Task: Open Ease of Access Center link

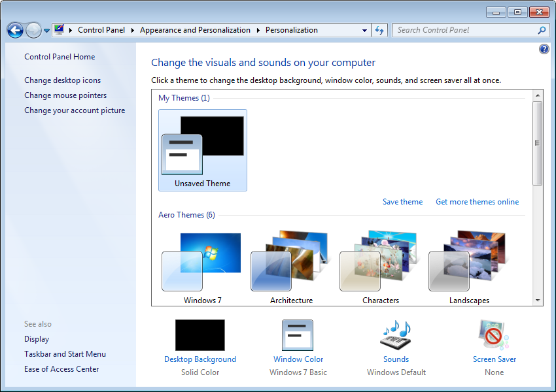Action: pos(61,369)
